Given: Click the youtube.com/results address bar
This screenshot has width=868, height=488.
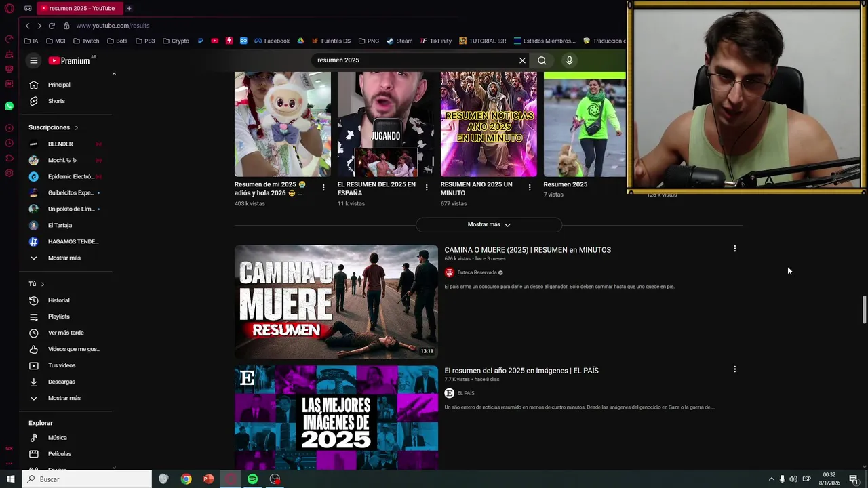Looking at the screenshot, I should (x=113, y=26).
